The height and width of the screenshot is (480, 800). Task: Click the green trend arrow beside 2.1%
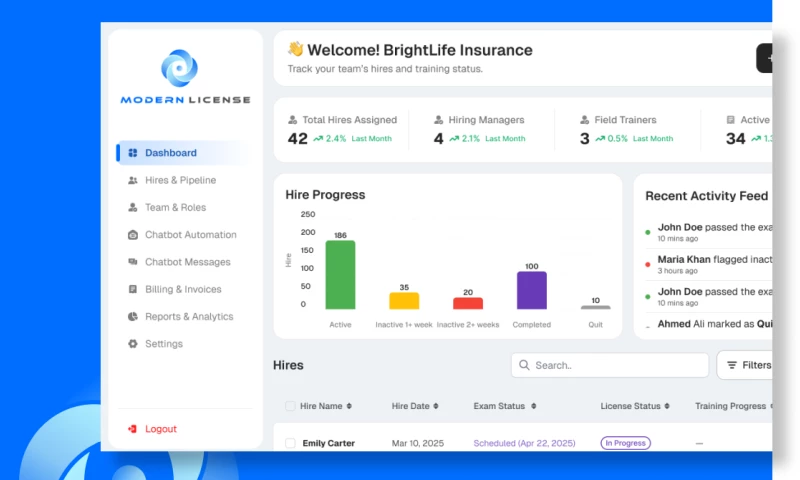click(454, 139)
